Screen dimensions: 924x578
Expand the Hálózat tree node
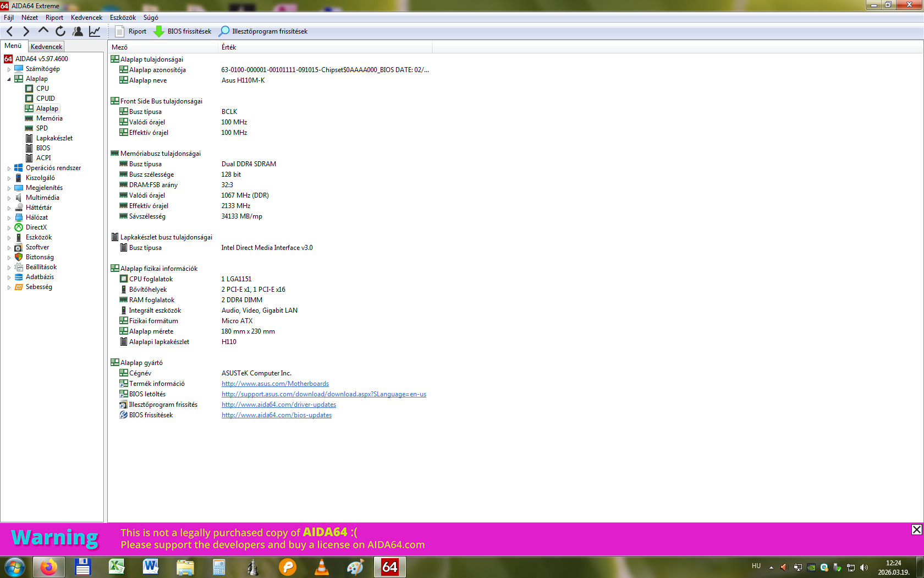point(9,218)
